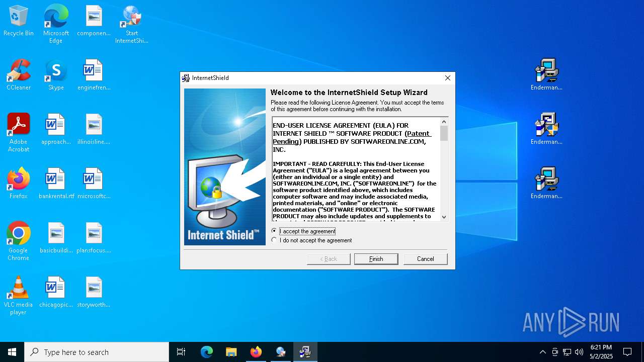644x362 pixels.
Task: Select the Start InternetShield desktop shortcut
Action: pyautogui.click(x=131, y=24)
